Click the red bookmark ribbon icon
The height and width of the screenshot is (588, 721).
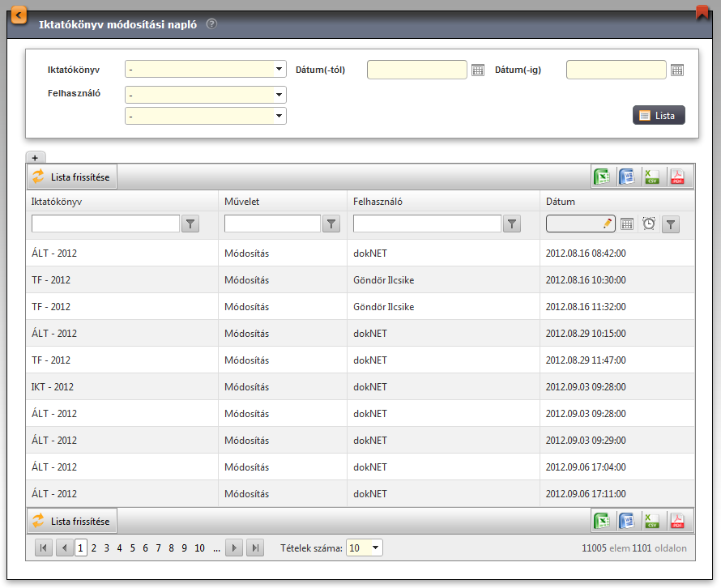point(702,12)
